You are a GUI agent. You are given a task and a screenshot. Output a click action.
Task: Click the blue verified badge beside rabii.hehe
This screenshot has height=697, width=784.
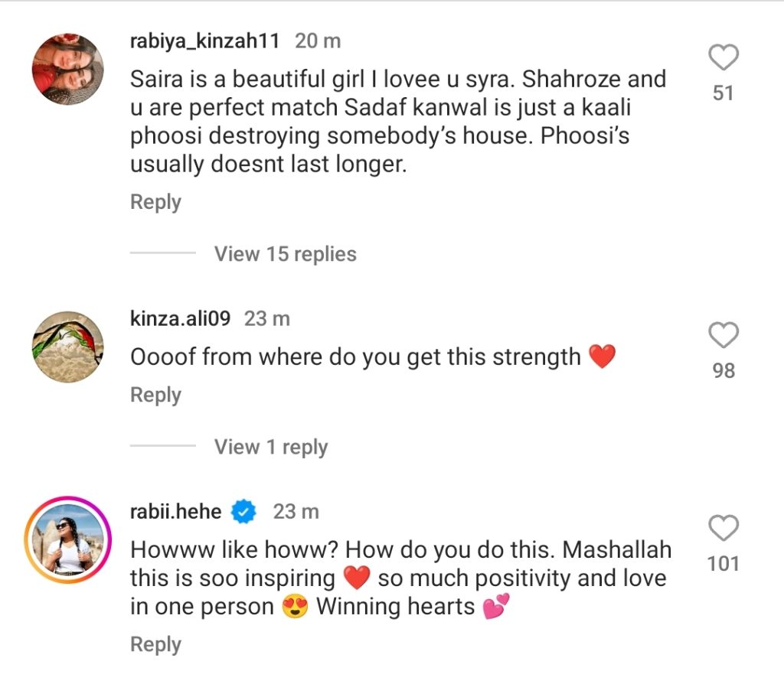[x=244, y=511]
